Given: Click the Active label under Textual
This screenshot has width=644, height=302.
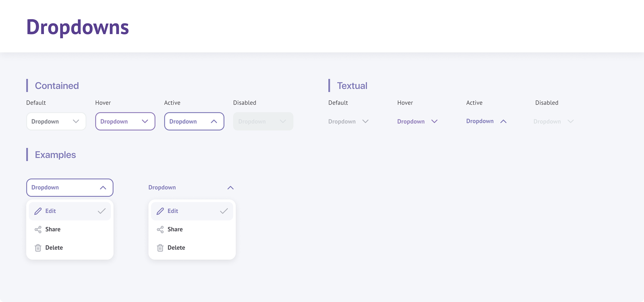Looking at the screenshot, I should [x=474, y=103].
